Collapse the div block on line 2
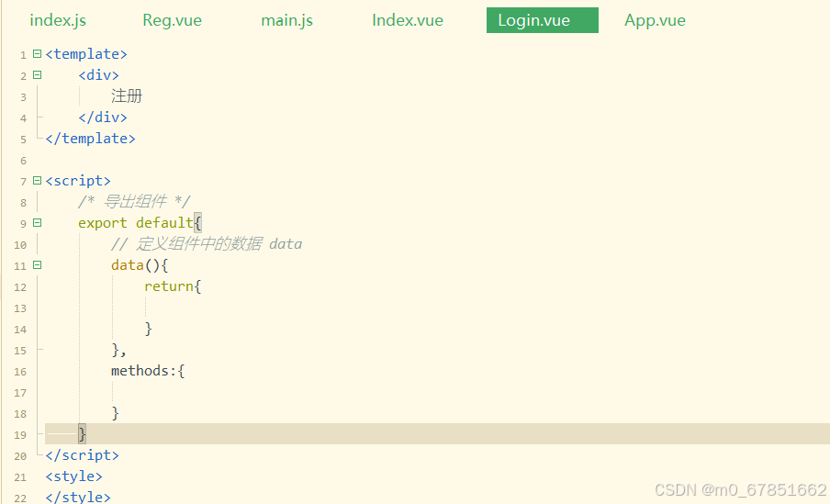Image resolution: width=830 pixels, height=504 pixels. click(x=37, y=74)
